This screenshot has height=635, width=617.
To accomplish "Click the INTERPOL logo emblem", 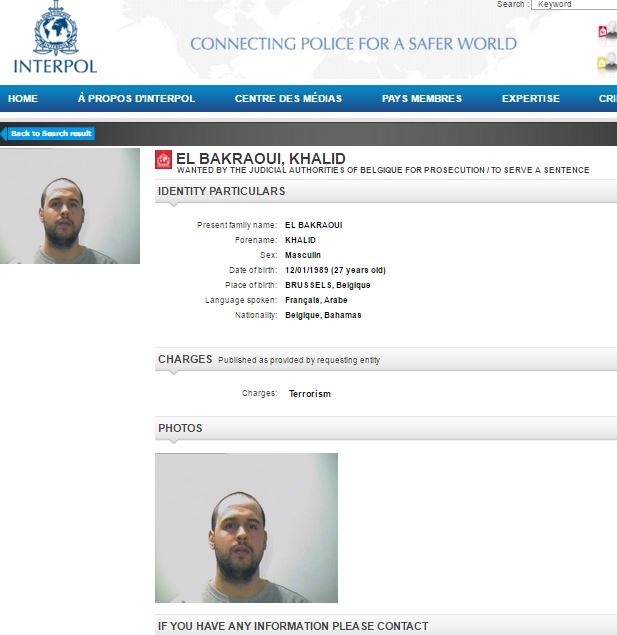I will (x=55, y=28).
